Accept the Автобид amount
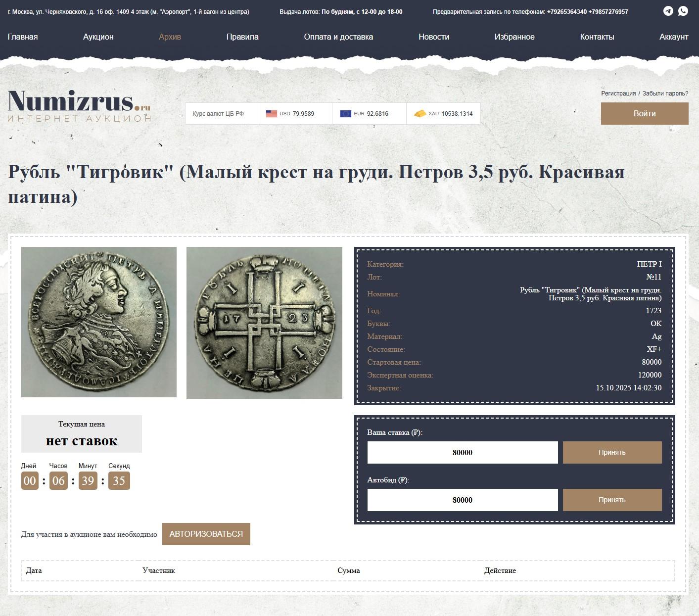 point(612,500)
